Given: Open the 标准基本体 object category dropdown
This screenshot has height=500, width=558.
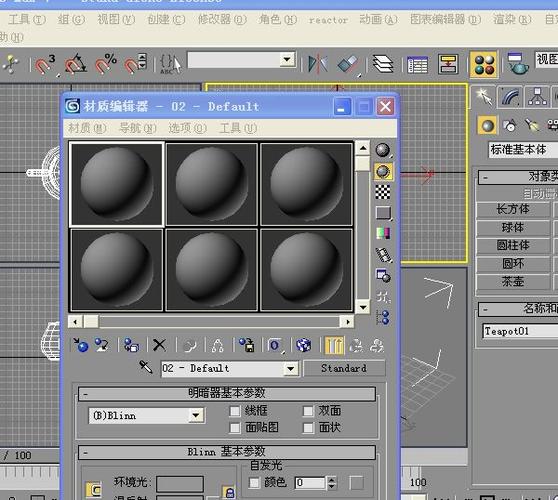Looking at the screenshot, I should [523, 149].
